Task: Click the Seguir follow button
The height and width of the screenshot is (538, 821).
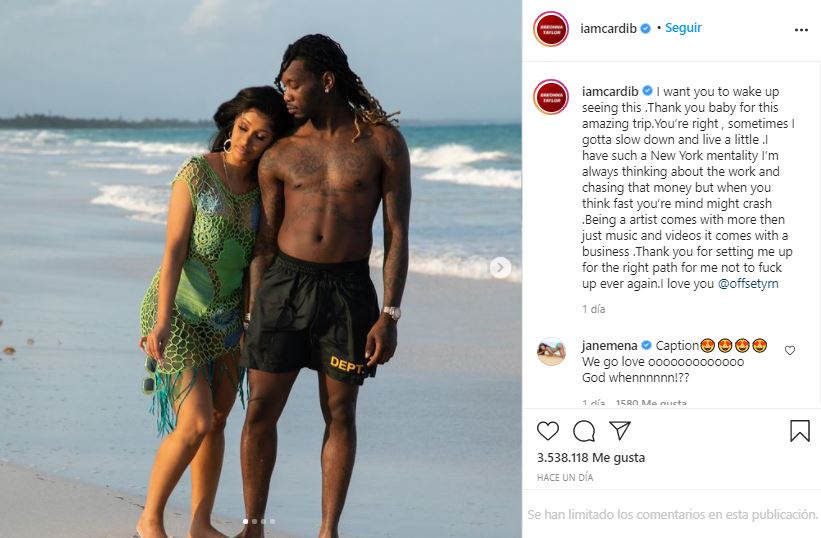Action: point(683,28)
